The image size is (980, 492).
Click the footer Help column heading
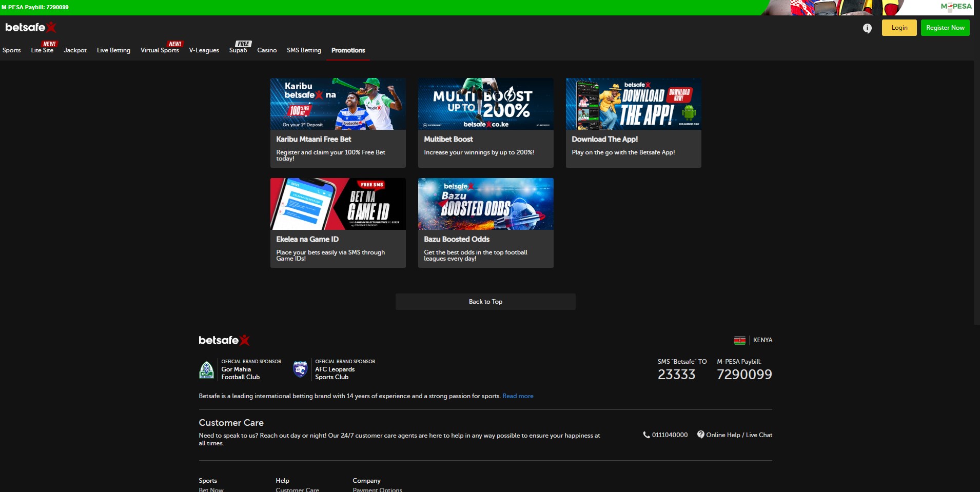coord(282,481)
